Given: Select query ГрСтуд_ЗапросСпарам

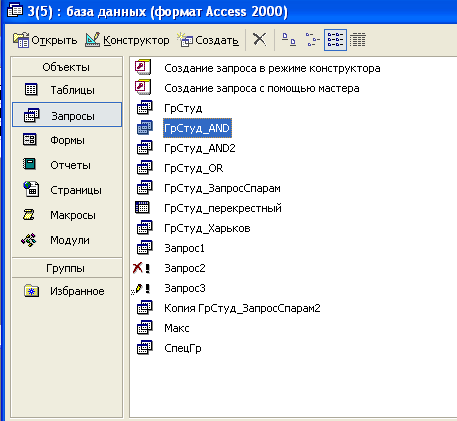Looking at the screenshot, I should pos(222,188).
